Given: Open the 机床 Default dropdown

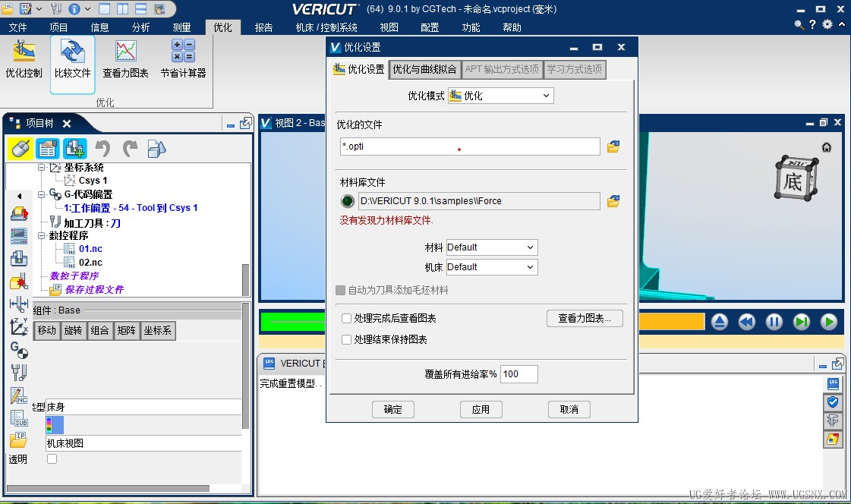Looking at the screenshot, I should (x=492, y=267).
